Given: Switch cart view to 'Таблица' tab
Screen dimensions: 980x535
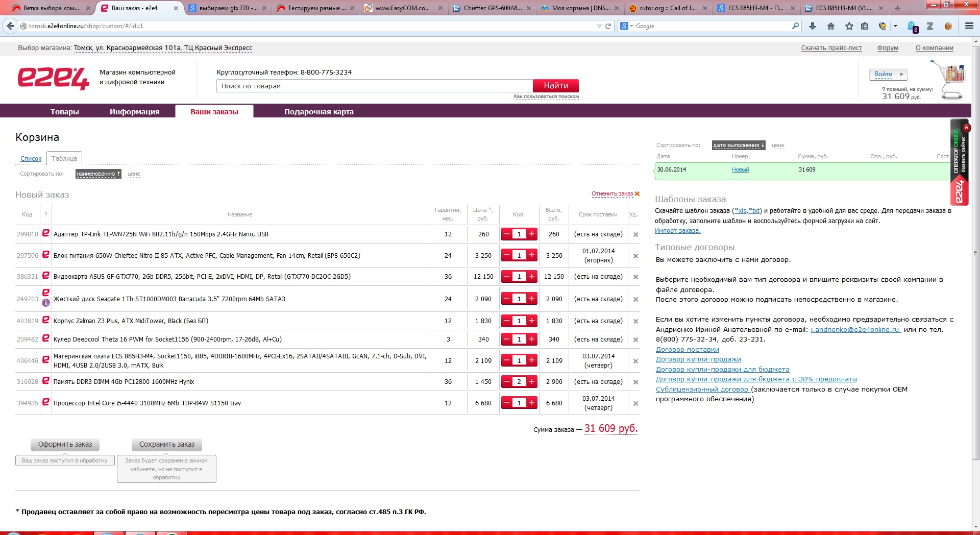Looking at the screenshot, I should tap(64, 159).
